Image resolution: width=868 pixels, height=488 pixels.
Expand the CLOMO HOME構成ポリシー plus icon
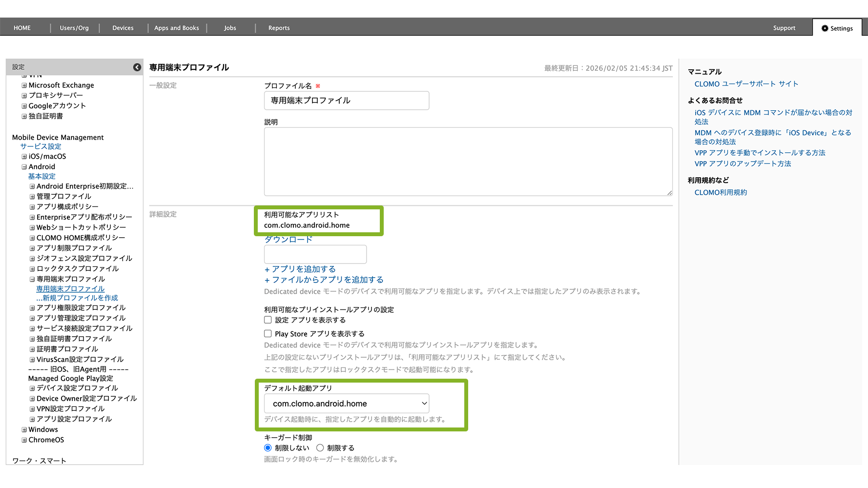(x=32, y=238)
